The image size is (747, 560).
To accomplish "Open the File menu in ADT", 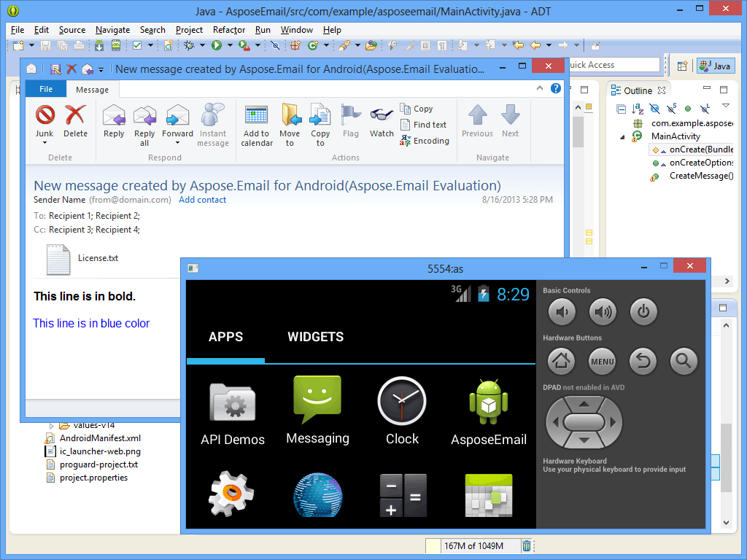I will [x=18, y=29].
